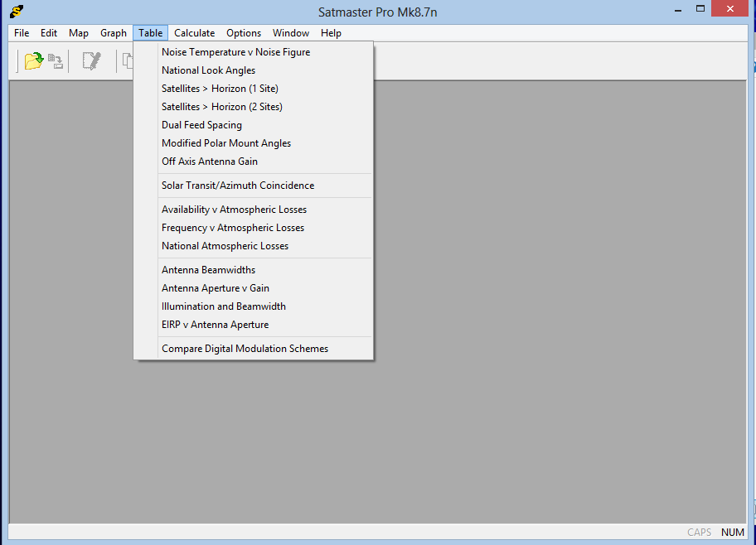Select Frequency v Atmospheric Losses

[254, 228]
